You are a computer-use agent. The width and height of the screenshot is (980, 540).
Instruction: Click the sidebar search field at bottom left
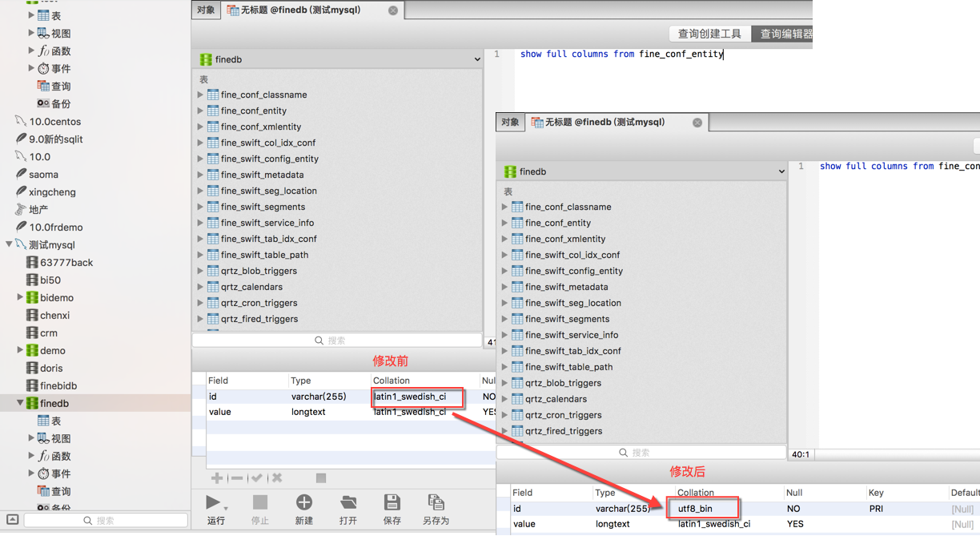[x=106, y=521]
